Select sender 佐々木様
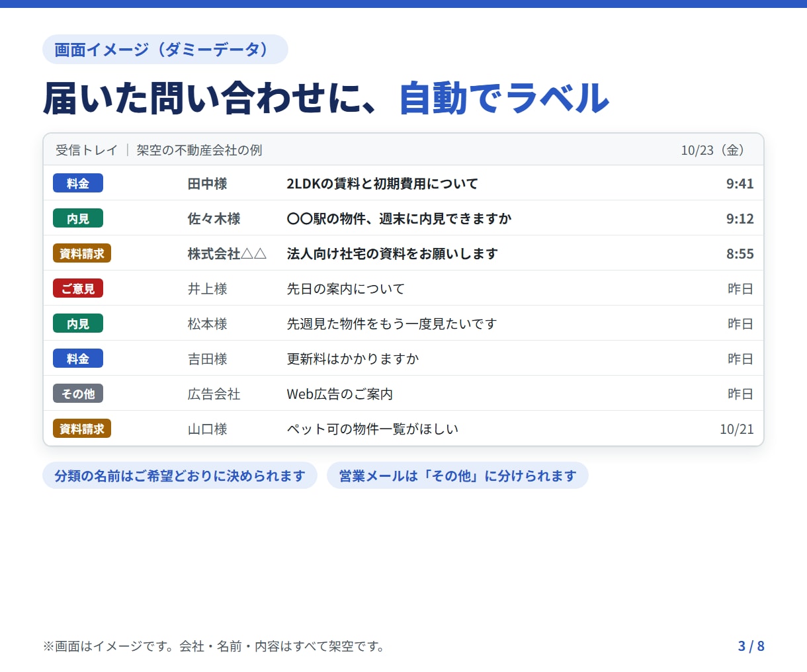 coord(214,219)
